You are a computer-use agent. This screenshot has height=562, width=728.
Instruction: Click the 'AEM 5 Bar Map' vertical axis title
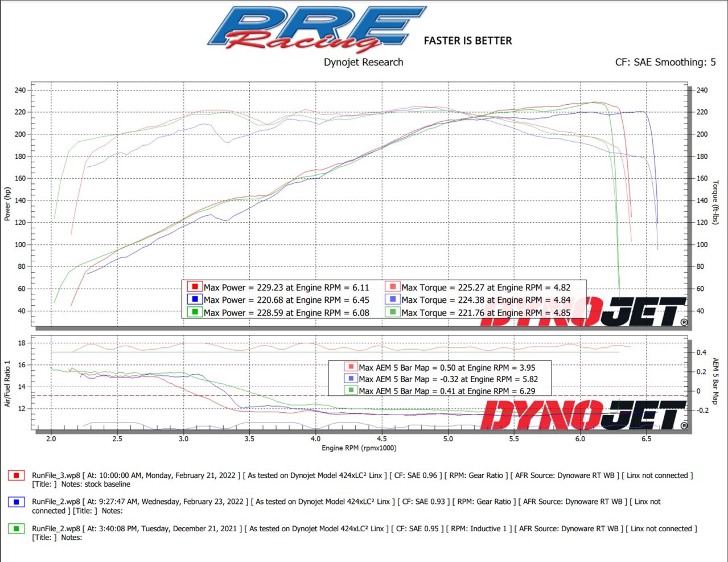click(715, 381)
